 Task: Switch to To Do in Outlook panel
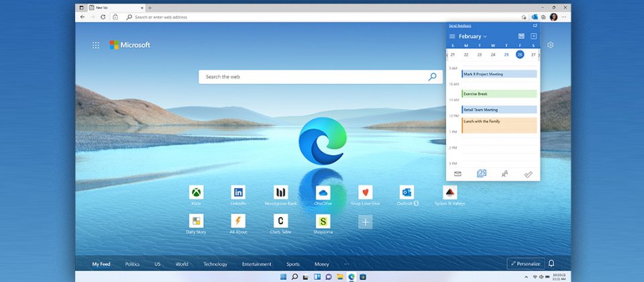pyautogui.click(x=528, y=175)
